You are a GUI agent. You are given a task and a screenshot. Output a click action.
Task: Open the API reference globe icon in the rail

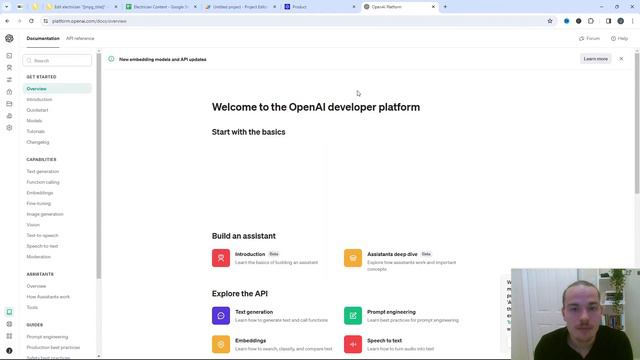click(9, 324)
